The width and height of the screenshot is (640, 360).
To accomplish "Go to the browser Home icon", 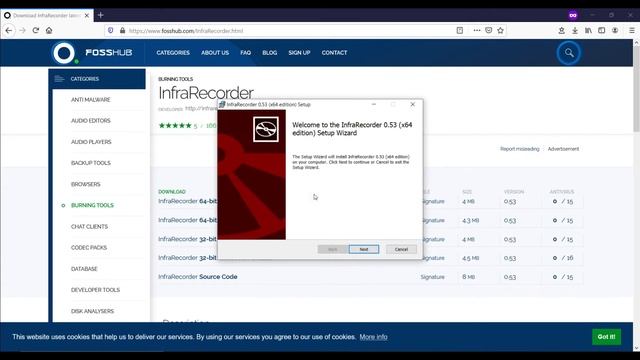I will tap(49, 31).
